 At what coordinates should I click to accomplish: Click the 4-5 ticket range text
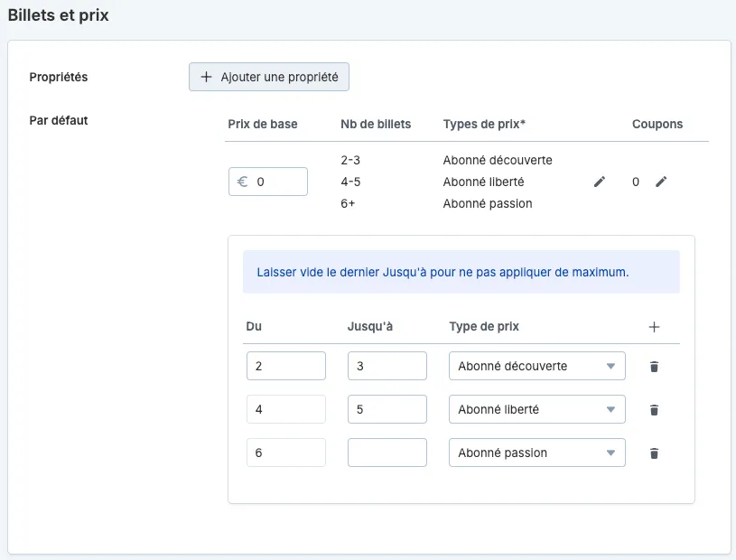350,182
